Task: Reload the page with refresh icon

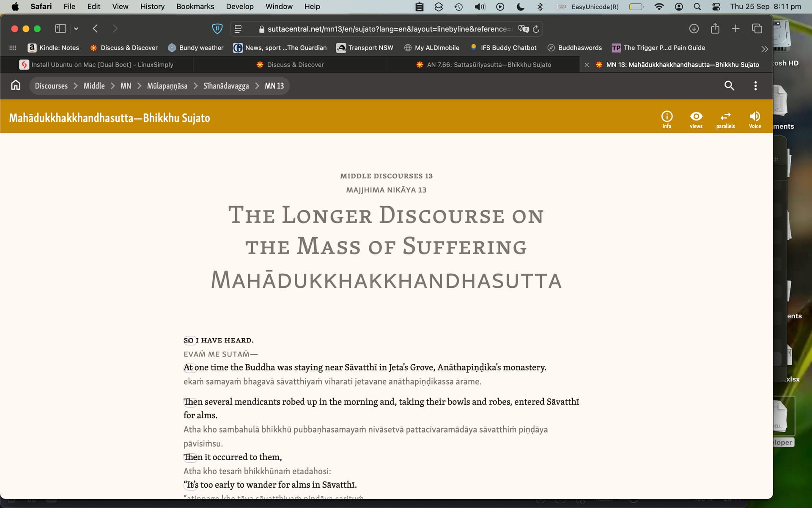Action: click(536, 29)
